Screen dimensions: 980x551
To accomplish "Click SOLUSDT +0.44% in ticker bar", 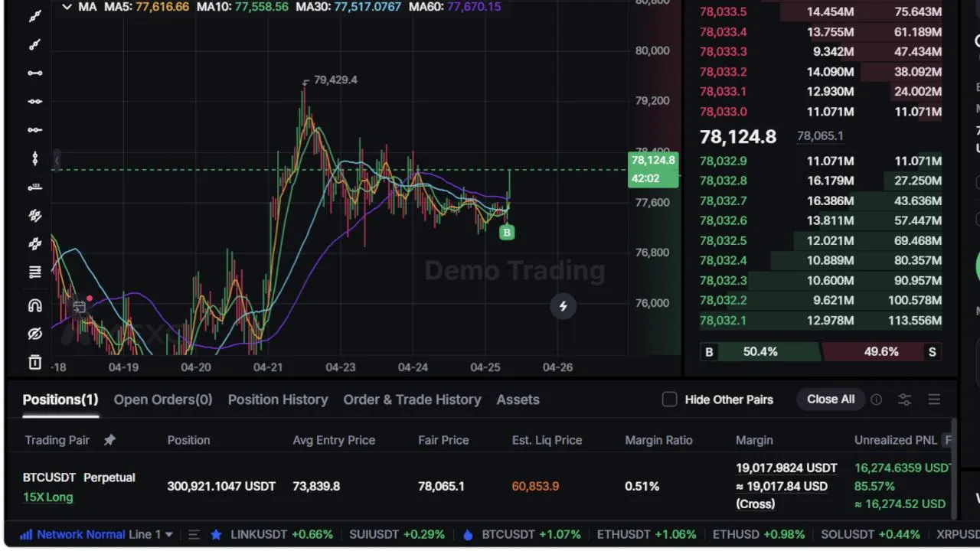I will 871,534.
